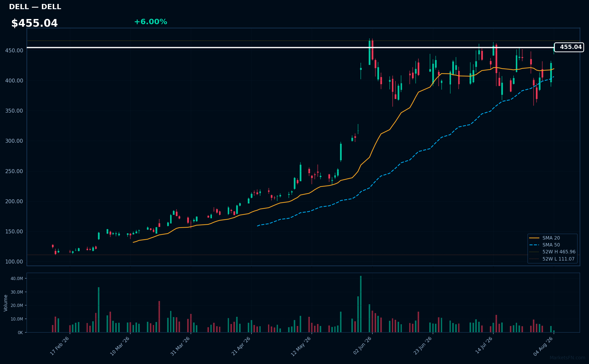The image size is (589, 364).
Task: Click the +6.00% change percentage
Action: (x=151, y=22)
